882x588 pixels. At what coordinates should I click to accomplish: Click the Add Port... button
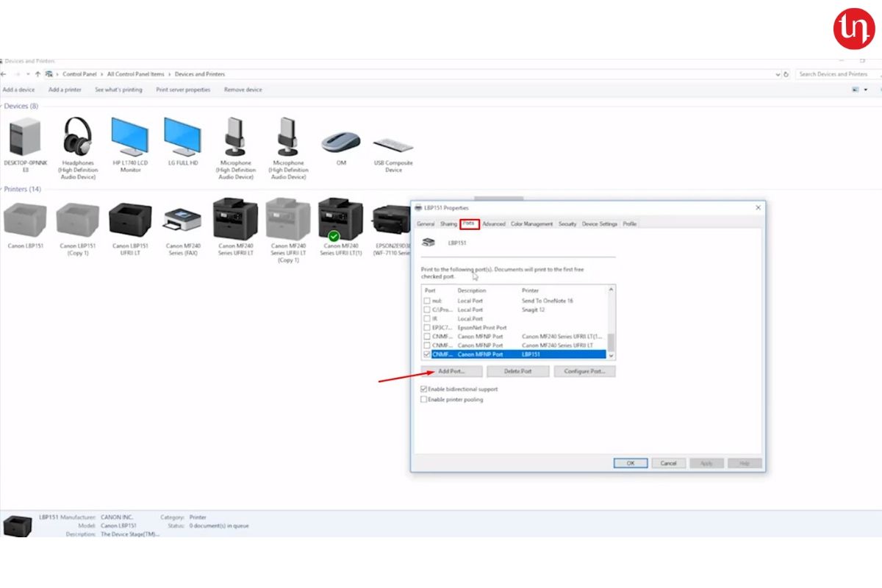451,372
